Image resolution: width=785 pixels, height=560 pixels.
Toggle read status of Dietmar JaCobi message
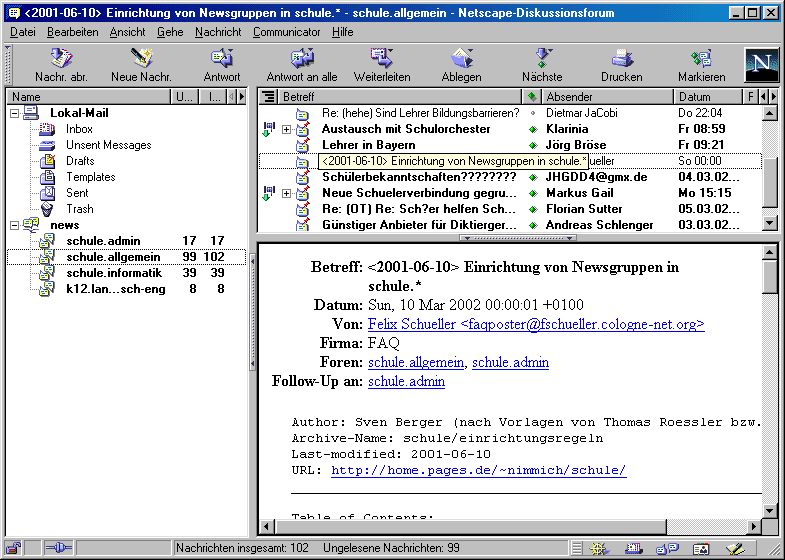533,113
